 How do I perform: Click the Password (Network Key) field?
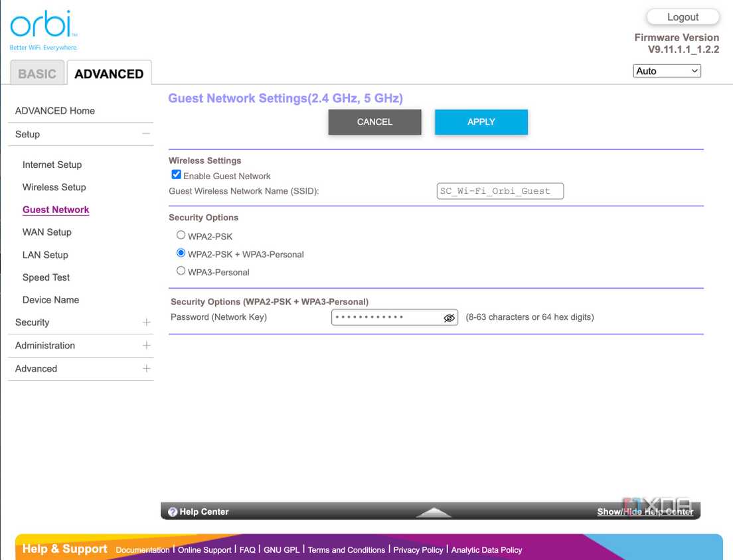pyautogui.click(x=394, y=318)
